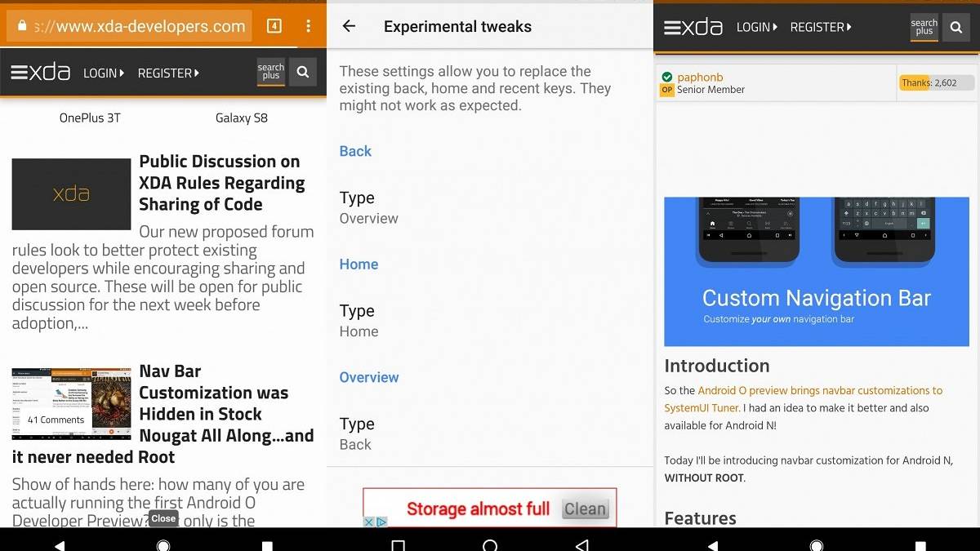Go back with the Experimental tweaks arrow
This screenshot has width=980, height=551.
[x=349, y=26]
